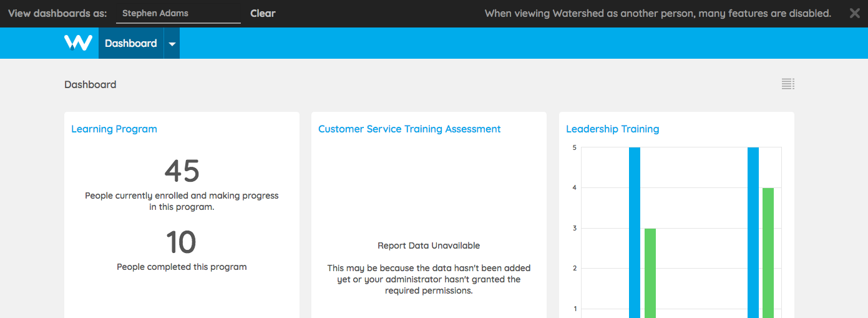This screenshot has height=318, width=868.
Task: Click the second green chart bar
Action: pyautogui.click(x=768, y=253)
